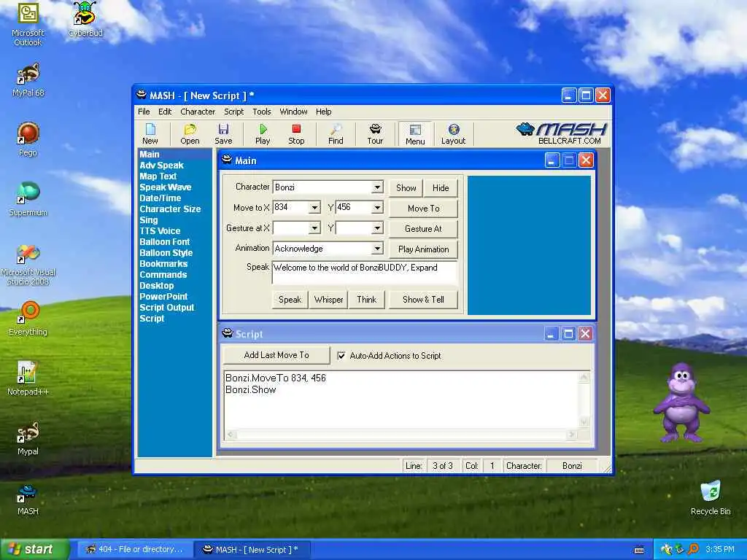The height and width of the screenshot is (560, 747).
Task: Expand the Character dropdown showing Bonzi
Action: coord(377,187)
